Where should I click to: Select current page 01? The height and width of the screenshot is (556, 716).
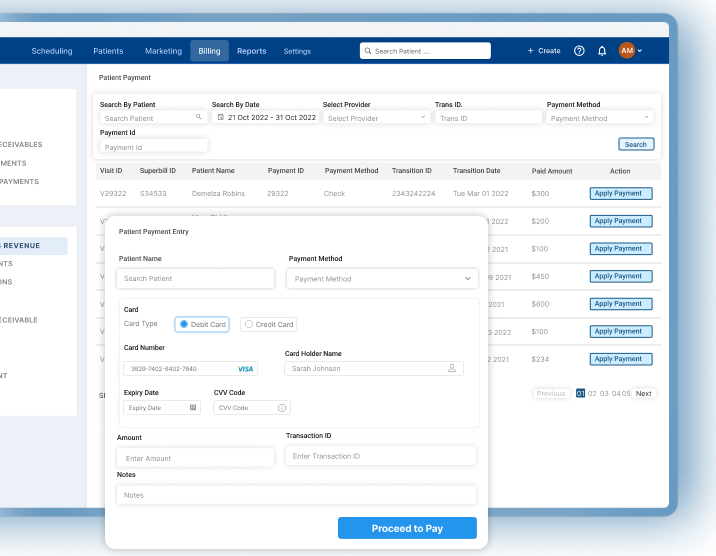click(580, 393)
